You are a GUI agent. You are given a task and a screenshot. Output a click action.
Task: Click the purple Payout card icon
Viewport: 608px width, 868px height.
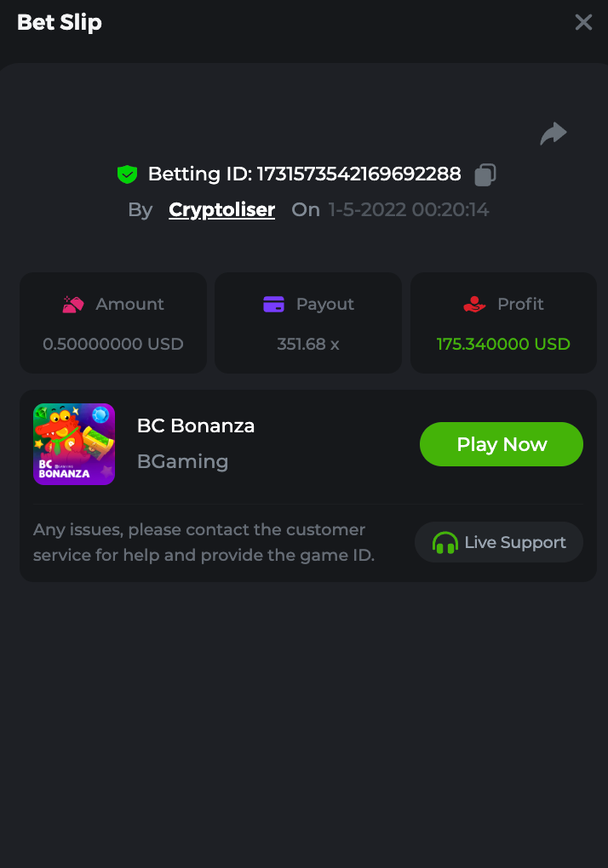(x=273, y=304)
